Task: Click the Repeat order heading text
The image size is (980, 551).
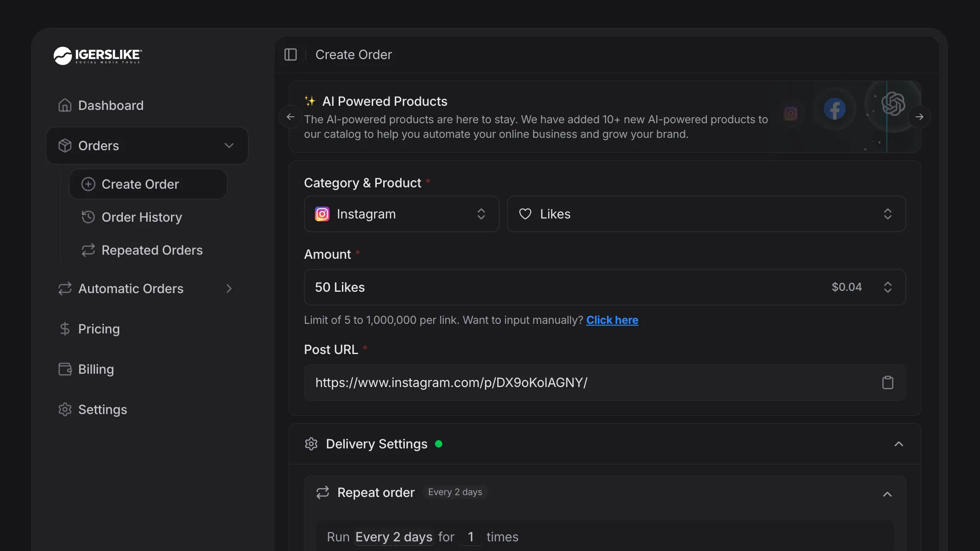Action: click(376, 492)
